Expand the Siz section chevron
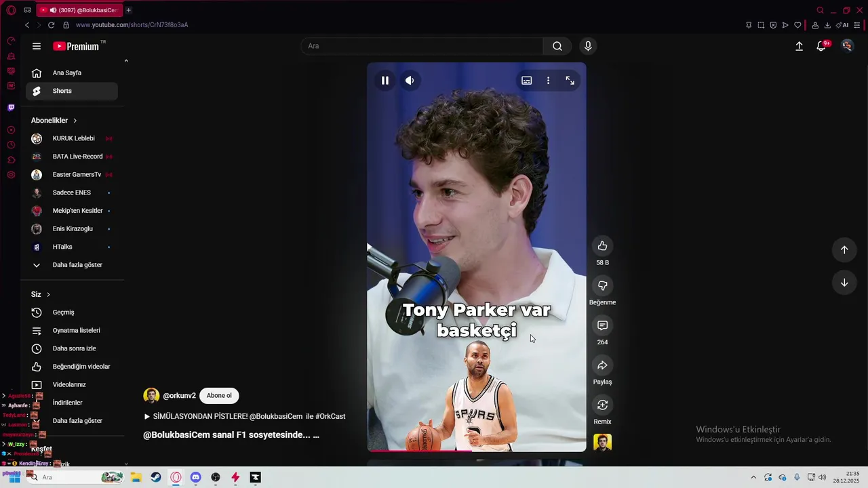 [x=48, y=295]
